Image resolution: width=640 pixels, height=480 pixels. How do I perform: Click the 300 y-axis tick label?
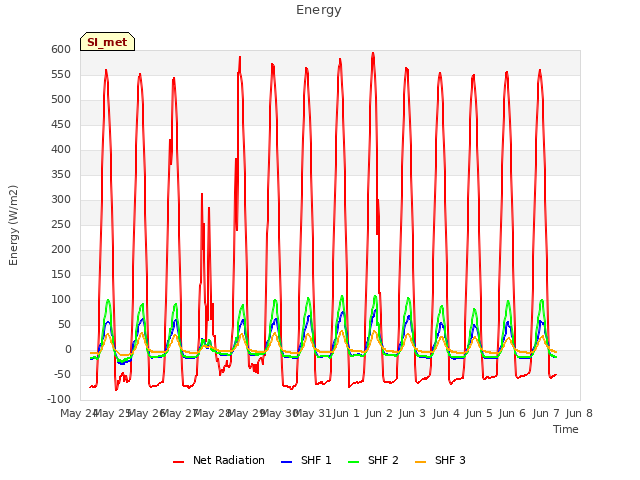61,200
